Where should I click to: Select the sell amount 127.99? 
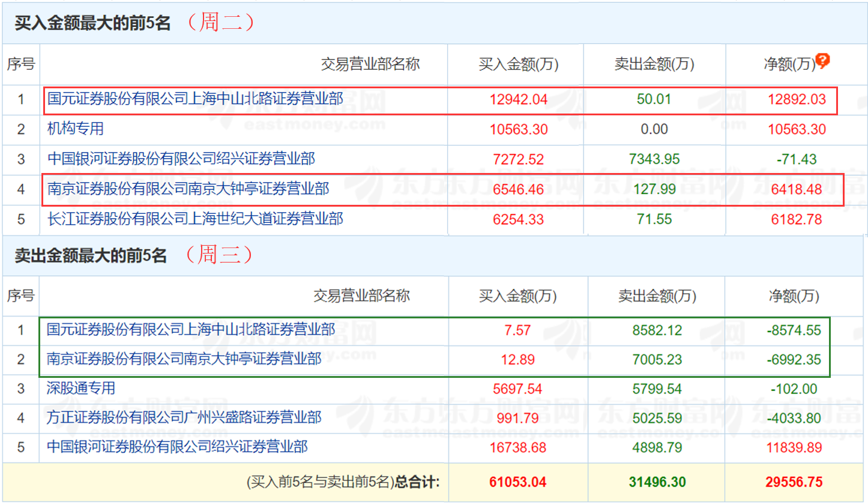coord(654,189)
